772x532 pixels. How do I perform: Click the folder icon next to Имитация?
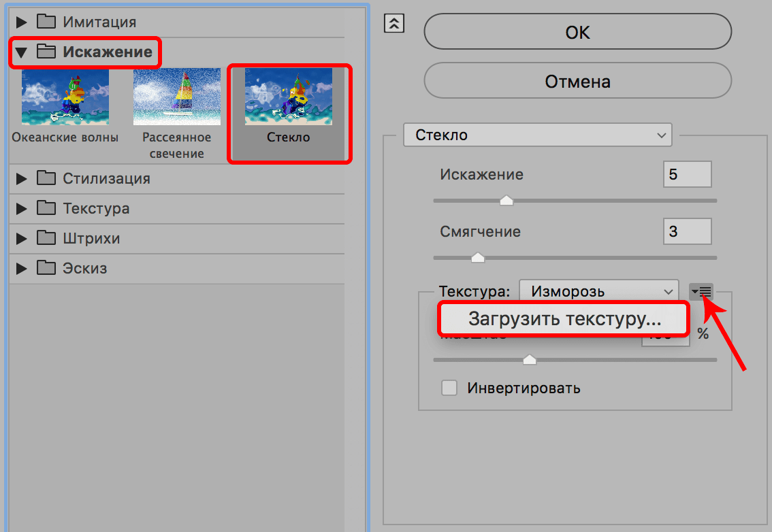click(46, 21)
